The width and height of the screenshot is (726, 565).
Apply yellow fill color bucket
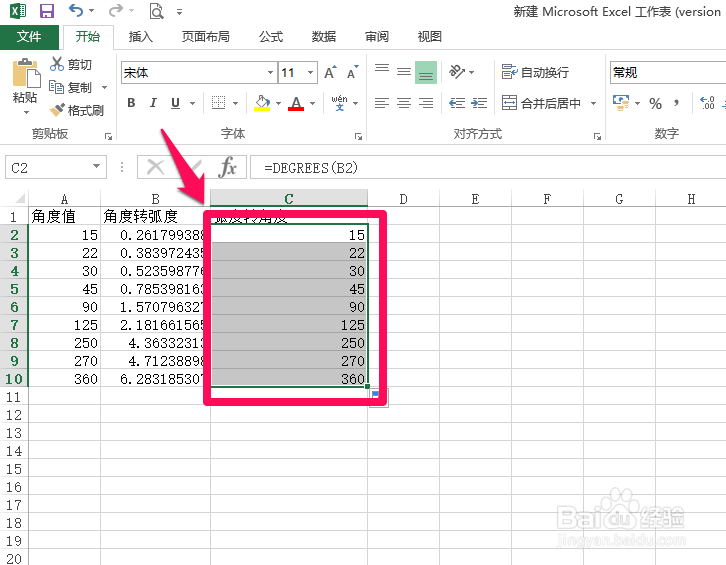tap(262, 103)
